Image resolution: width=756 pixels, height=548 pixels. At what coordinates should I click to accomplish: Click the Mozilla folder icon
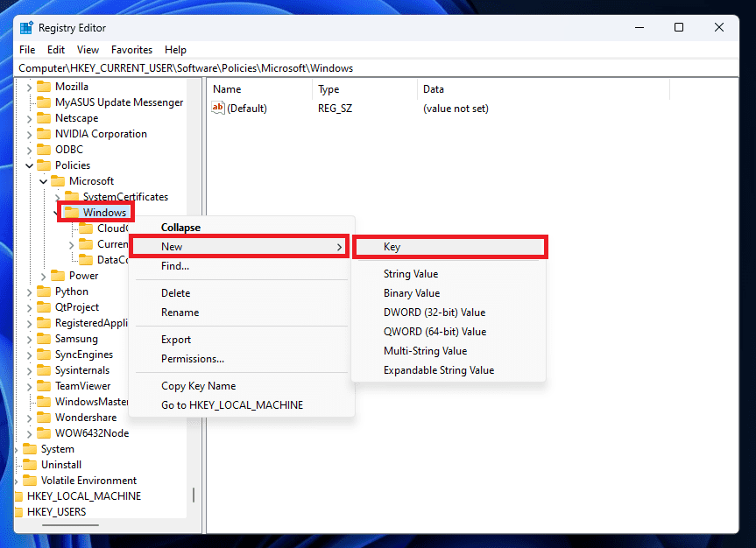click(x=45, y=87)
